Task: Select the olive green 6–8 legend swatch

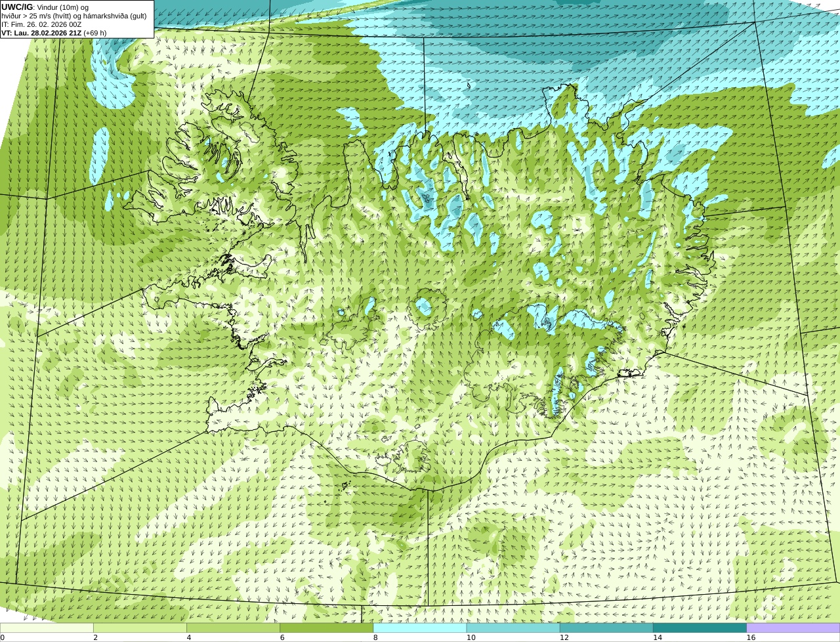Action: point(326,628)
